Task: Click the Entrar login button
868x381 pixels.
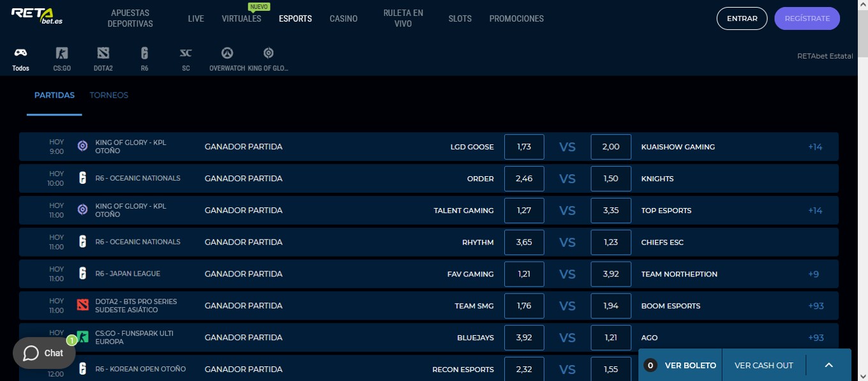Action: 742,19
